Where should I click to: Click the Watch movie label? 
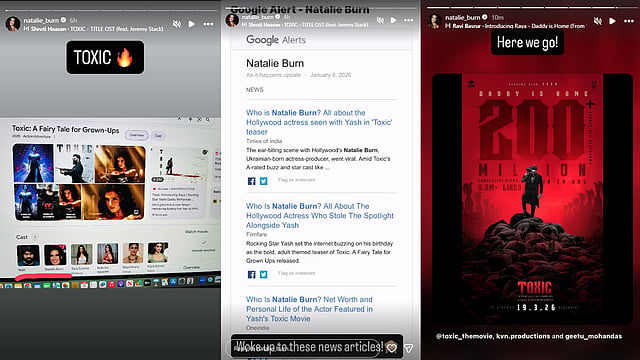(x=196, y=231)
